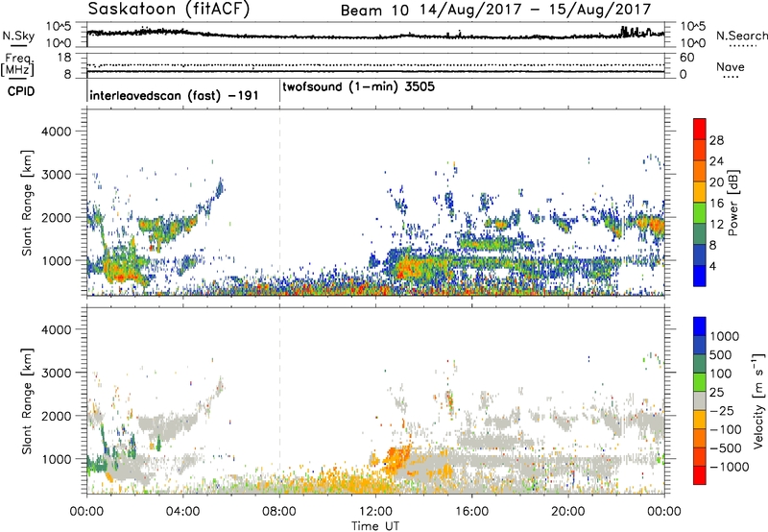The height and width of the screenshot is (532, 768).
Task: Click the "28" power scale label
Action: pyautogui.click(x=716, y=140)
